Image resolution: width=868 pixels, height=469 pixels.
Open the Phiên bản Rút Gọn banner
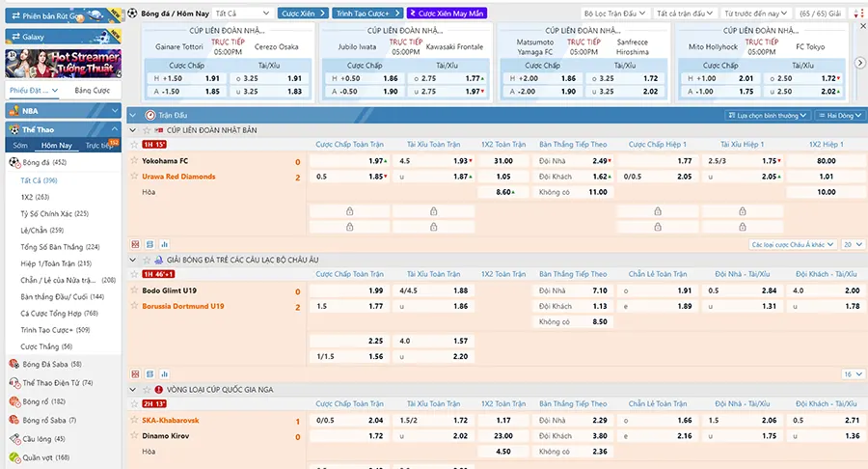63,15
